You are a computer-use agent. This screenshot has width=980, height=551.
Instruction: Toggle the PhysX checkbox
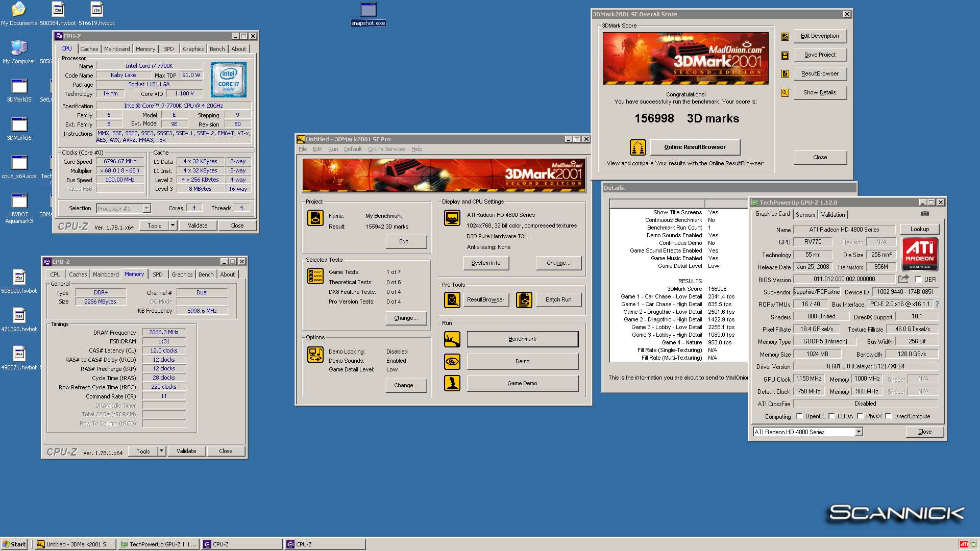[x=860, y=416]
